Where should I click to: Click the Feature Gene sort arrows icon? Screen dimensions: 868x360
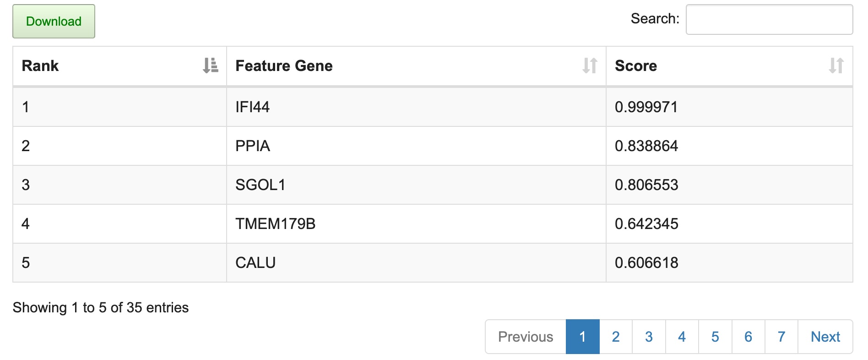pos(590,65)
